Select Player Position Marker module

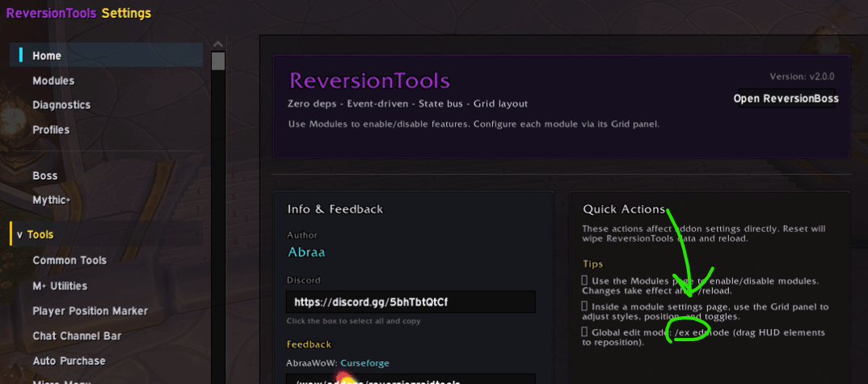point(91,311)
